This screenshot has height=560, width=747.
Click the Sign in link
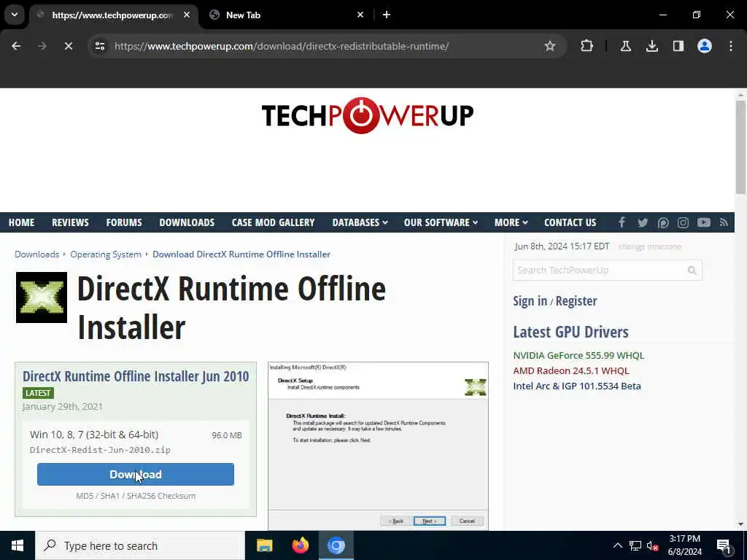[530, 301]
